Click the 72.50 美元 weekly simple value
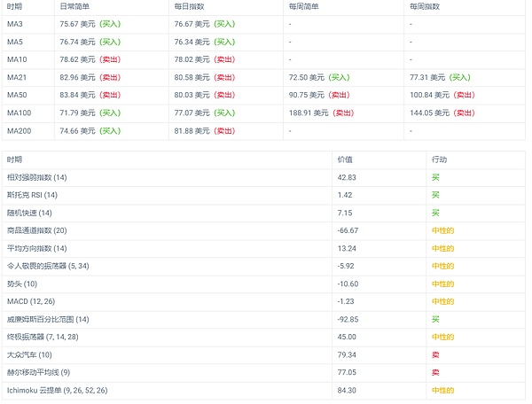 307,77
